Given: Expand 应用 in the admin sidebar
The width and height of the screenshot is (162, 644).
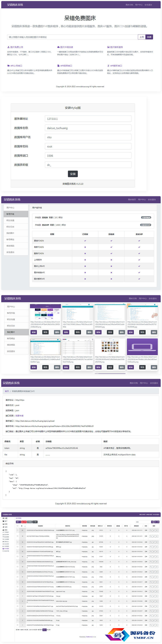Looking at the screenshot, I should tap(5, 527).
